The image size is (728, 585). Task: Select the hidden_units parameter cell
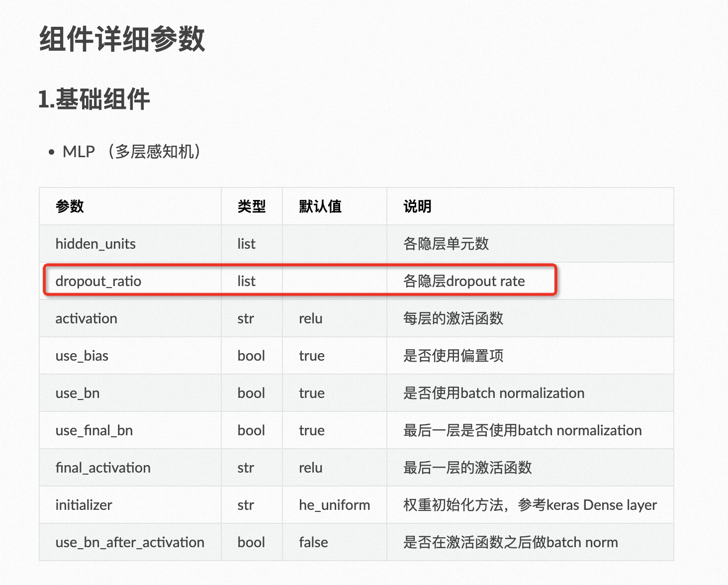(x=95, y=244)
